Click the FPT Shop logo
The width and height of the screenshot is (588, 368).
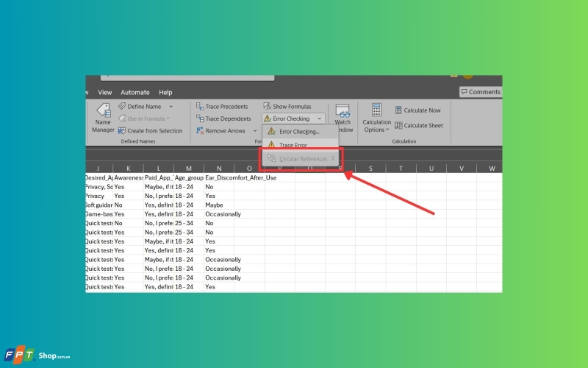tap(37, 355)
